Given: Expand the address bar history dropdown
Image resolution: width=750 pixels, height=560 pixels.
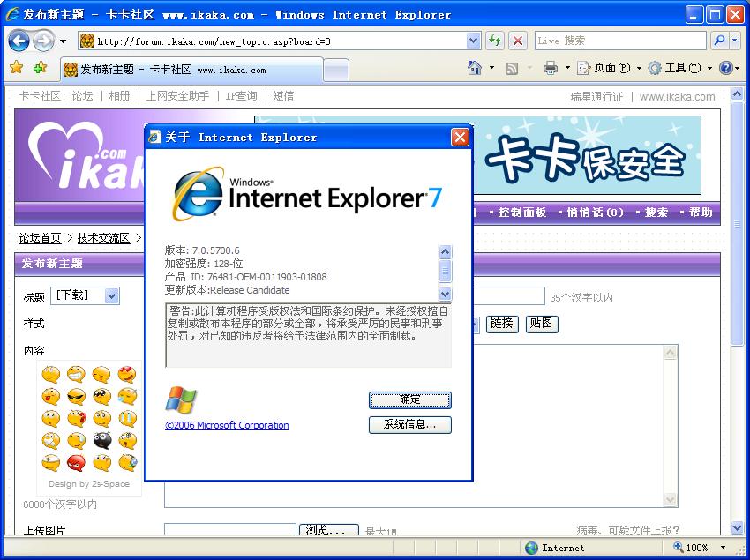Looking at the screenshot, I should (473, 41).
